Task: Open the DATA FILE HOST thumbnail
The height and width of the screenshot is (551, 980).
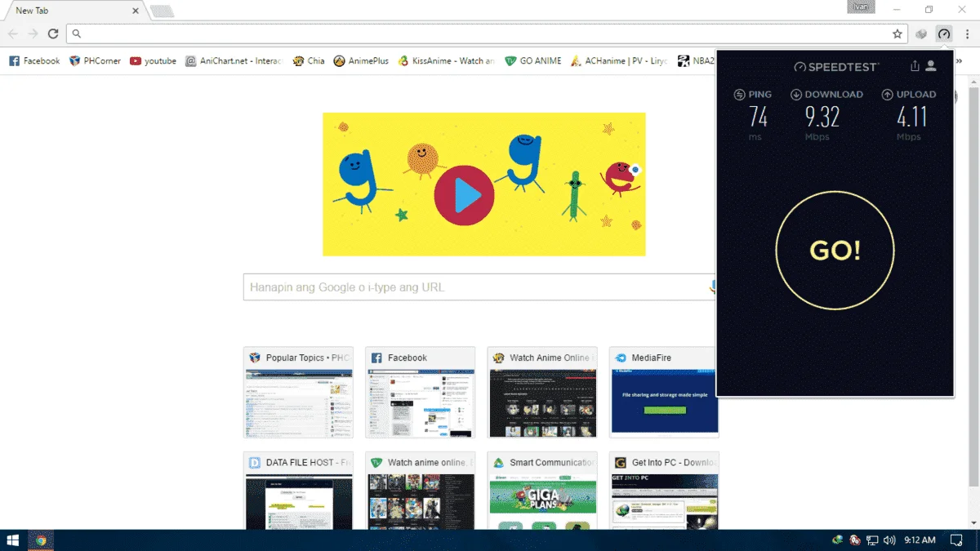Action: (299, 491)
